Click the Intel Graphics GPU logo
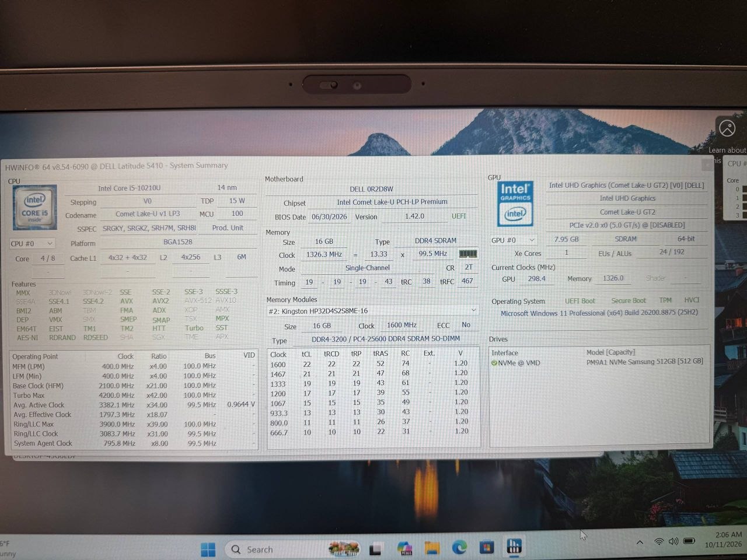747x560 pixels. (x=515, y=204)
